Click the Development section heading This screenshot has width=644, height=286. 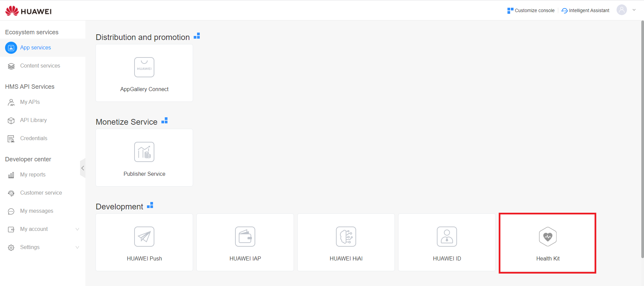click(119, 207)
